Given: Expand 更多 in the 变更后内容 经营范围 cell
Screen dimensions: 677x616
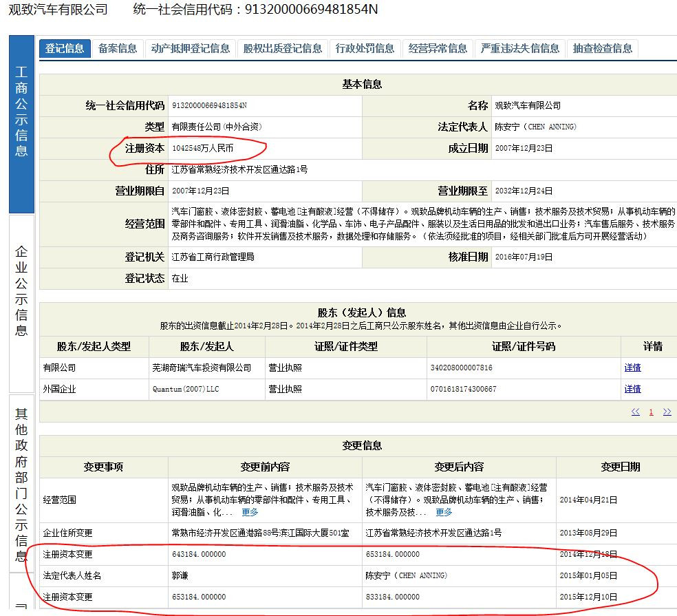Looking at the screenshot, I should [x=443, y=512].
